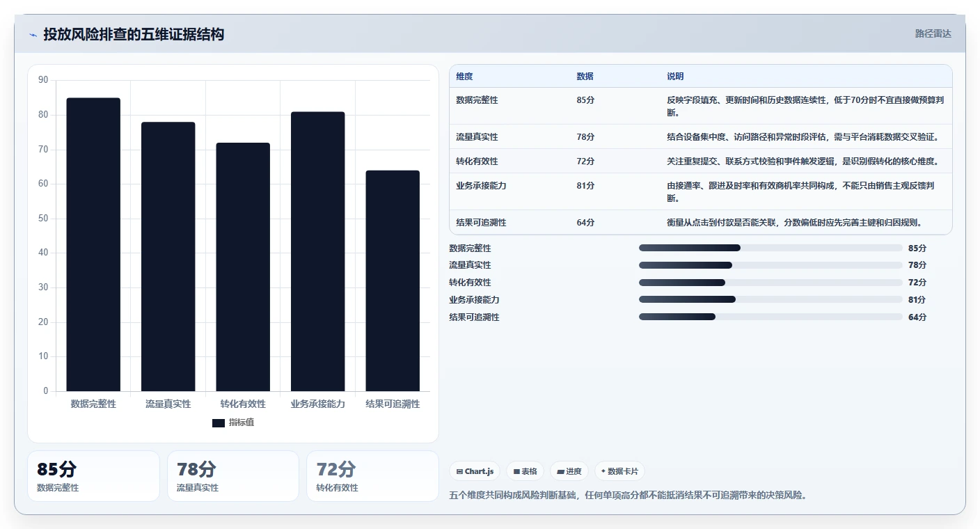
Task: Click the title 投放风险排查的五维证据结构
Action: [x=134, y=34]
